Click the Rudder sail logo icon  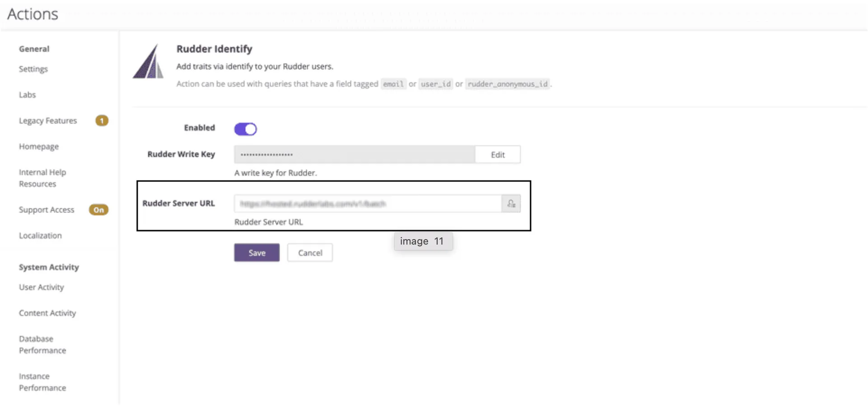[x=149, y=61]
